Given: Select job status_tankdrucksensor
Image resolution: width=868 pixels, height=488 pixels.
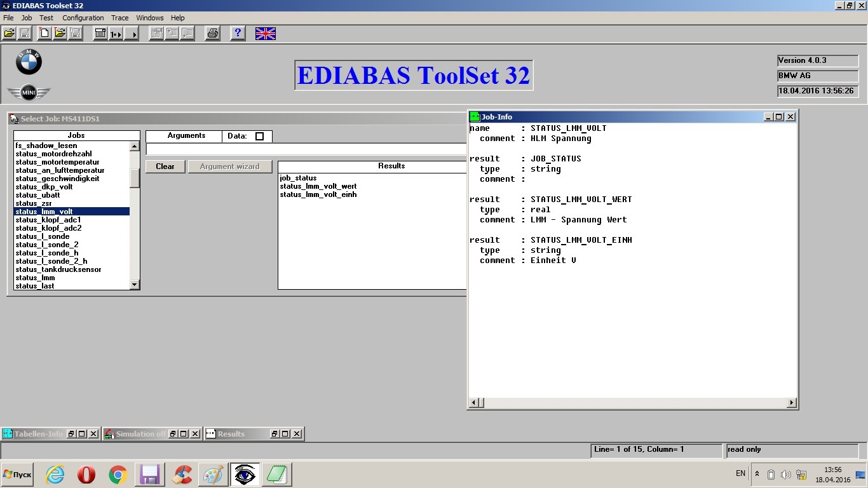Looking at the screenshot, I should coord(58,269).
